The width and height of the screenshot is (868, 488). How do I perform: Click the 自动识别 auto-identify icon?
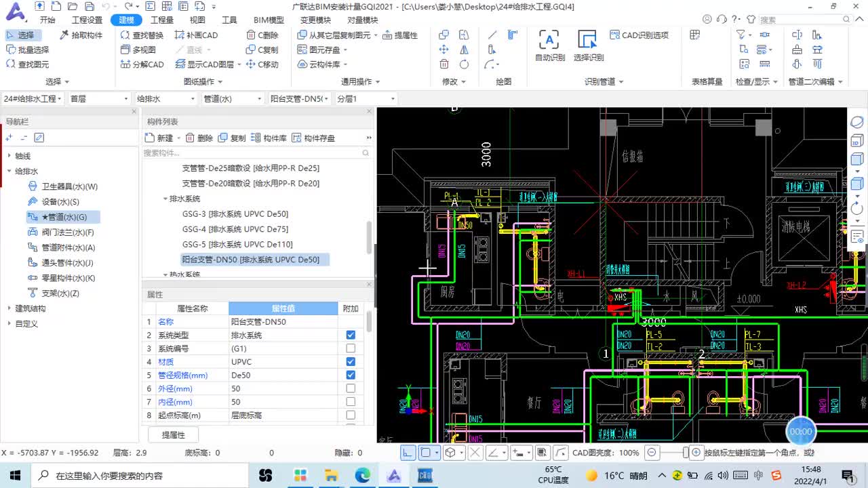click(549, 39)
